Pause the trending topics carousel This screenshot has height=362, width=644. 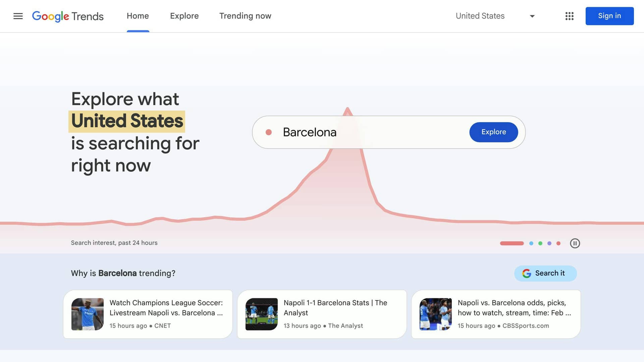[575, 244]
